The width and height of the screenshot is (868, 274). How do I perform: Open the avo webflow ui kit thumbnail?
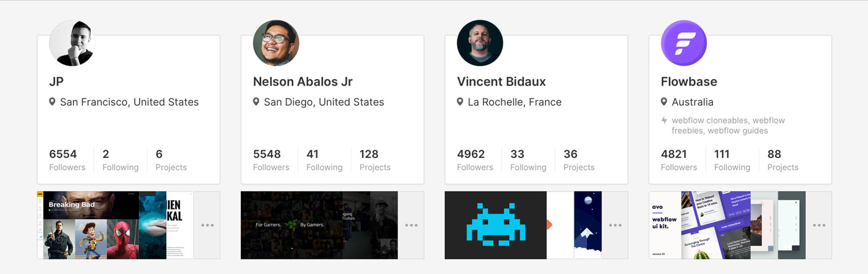point(665,225)
